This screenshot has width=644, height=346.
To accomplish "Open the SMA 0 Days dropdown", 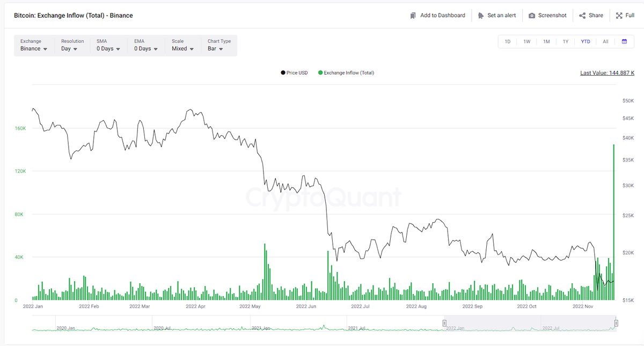I will (x=108, y=45).
